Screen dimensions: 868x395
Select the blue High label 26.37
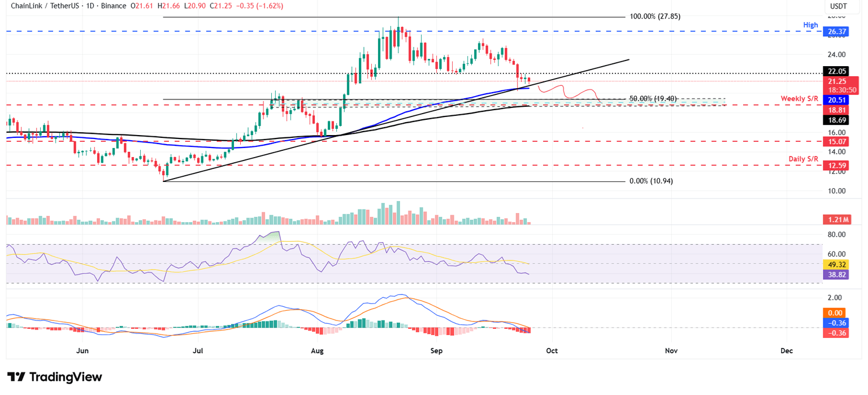(836, 32)
